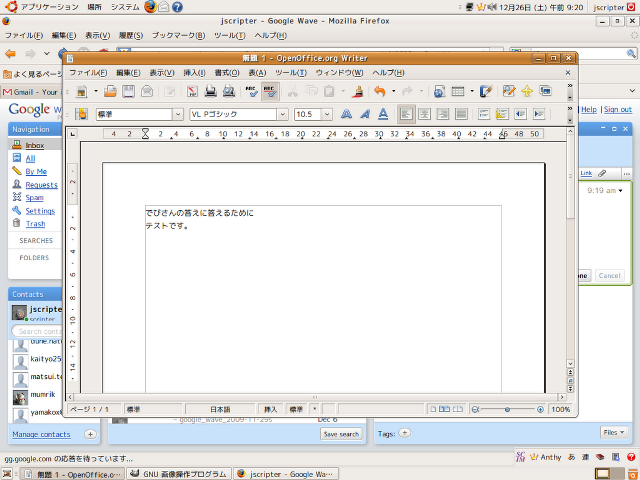Align text left
The image size is (640, 480).
(406, 114)
